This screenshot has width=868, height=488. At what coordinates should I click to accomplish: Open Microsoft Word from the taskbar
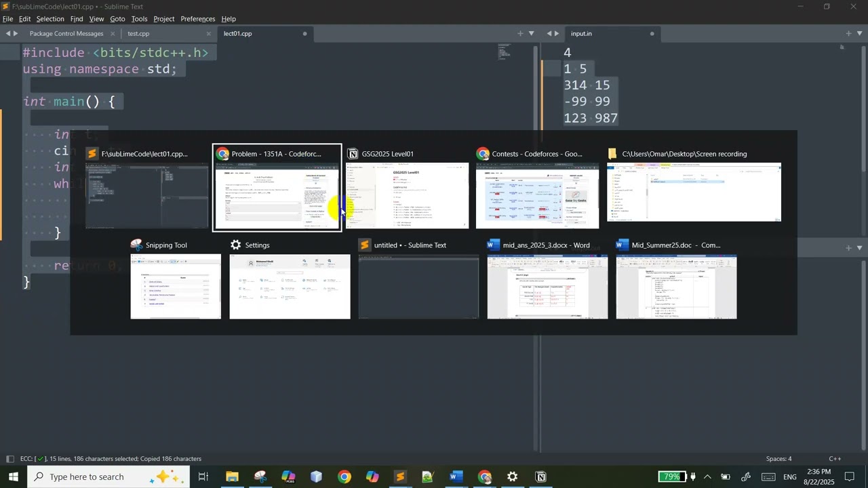(x=456, y=476)
